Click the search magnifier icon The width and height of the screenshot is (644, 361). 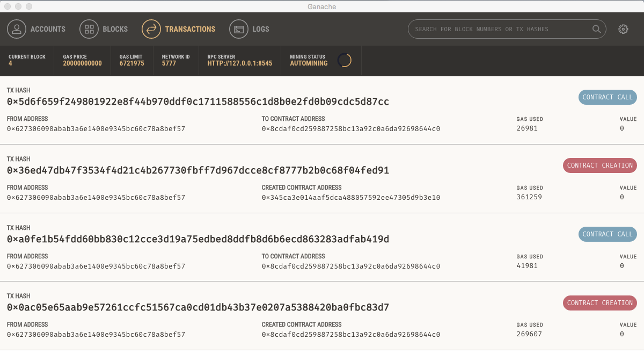tap(596, 29)
